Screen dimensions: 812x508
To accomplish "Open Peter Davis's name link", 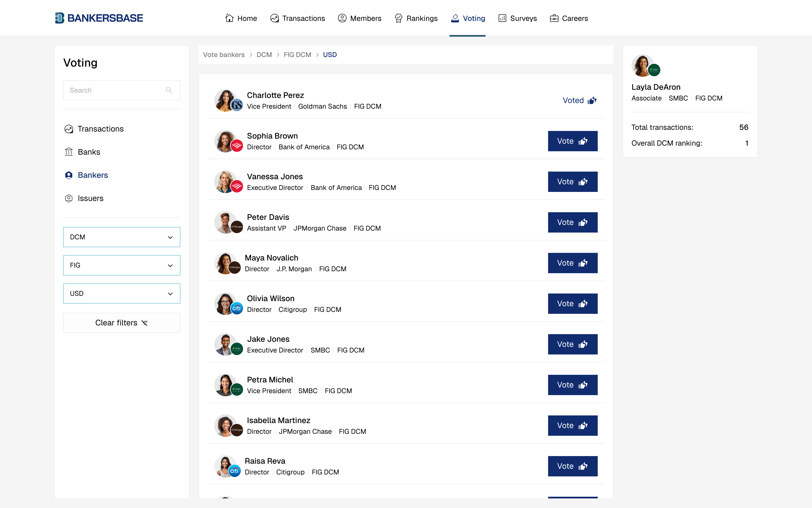I will coord(268,217).
